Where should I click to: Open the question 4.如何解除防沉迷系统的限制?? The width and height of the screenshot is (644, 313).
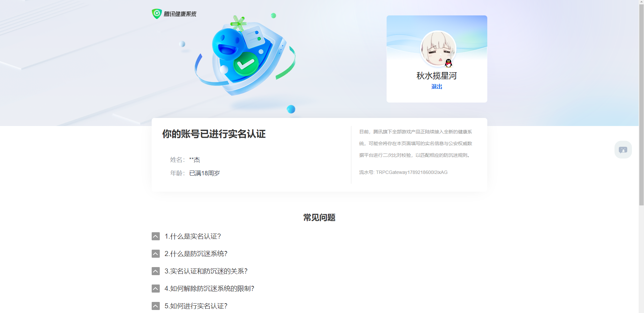point(209,289)
